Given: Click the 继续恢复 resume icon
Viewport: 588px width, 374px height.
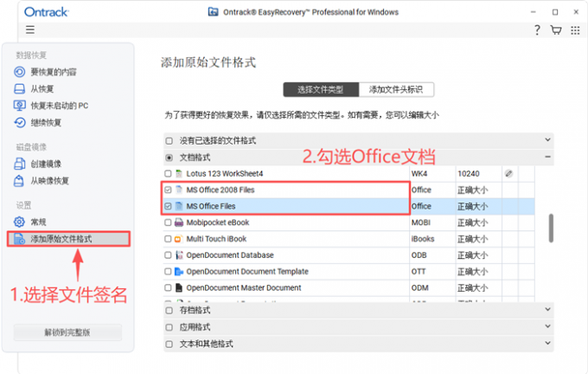Looking at the screenshot, I should pyautogui.click(x=20, y=122).
